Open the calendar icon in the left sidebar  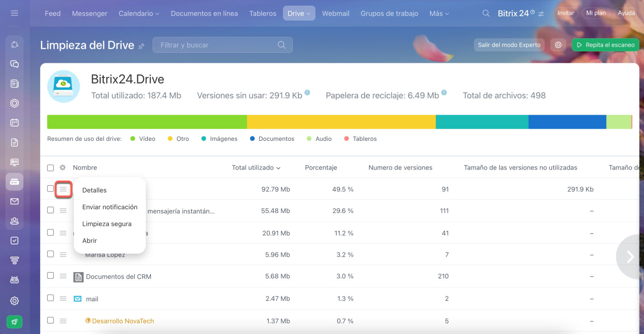[x=15, y=122]
